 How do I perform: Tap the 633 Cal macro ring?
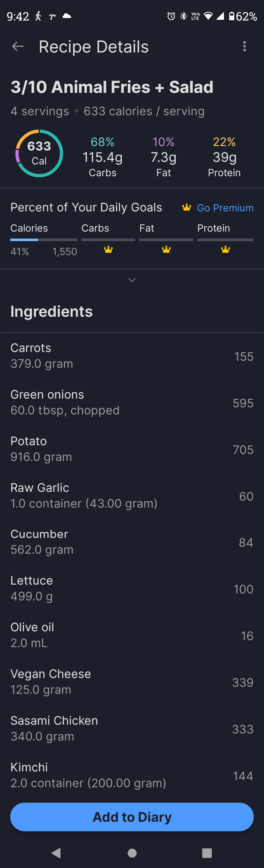tap(39, 153)
